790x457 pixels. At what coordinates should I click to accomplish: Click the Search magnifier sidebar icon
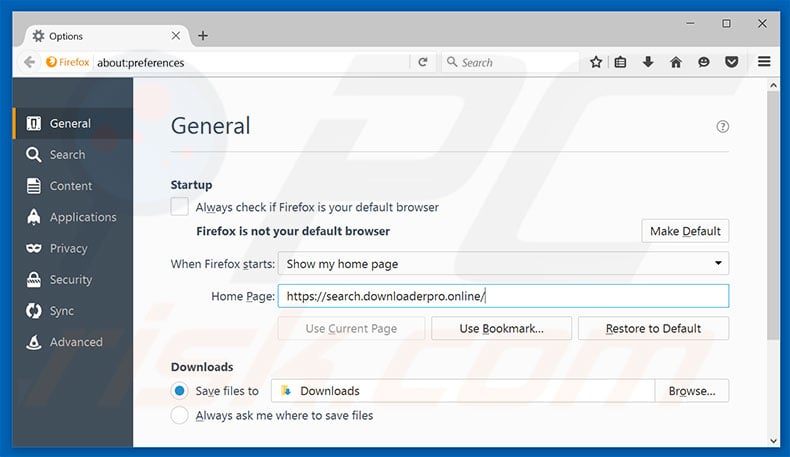coord(34,155)
